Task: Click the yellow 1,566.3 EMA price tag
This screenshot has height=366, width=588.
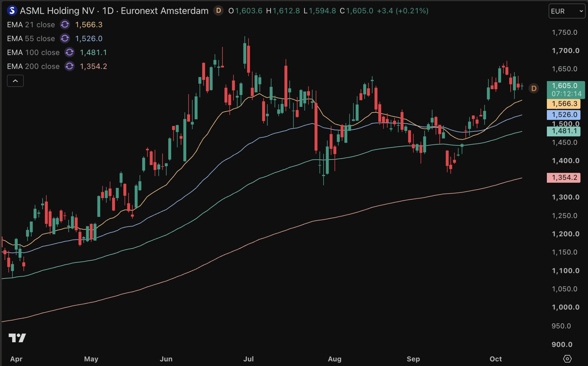Action: (x=564, y=104)
